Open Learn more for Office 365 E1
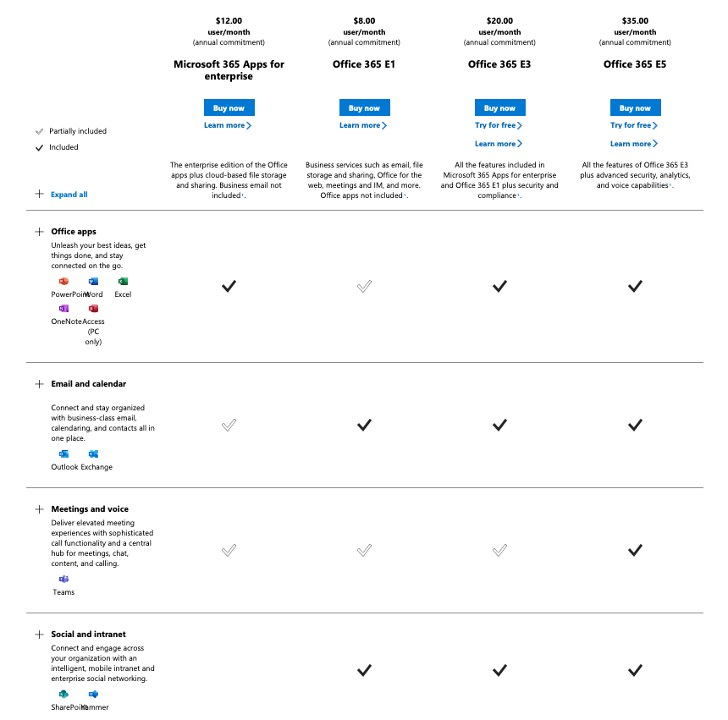728x720 pixels. [363, 125]
